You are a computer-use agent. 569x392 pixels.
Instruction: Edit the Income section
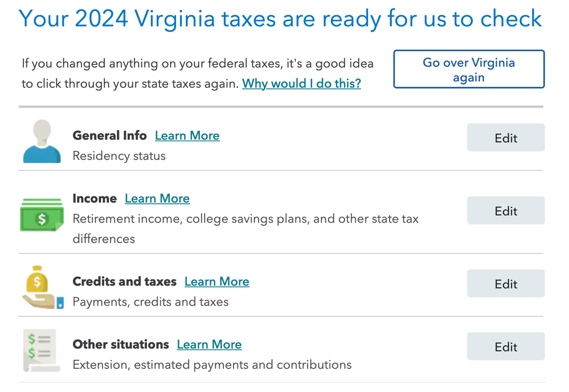pyautogui.click(x=506, y=211)
